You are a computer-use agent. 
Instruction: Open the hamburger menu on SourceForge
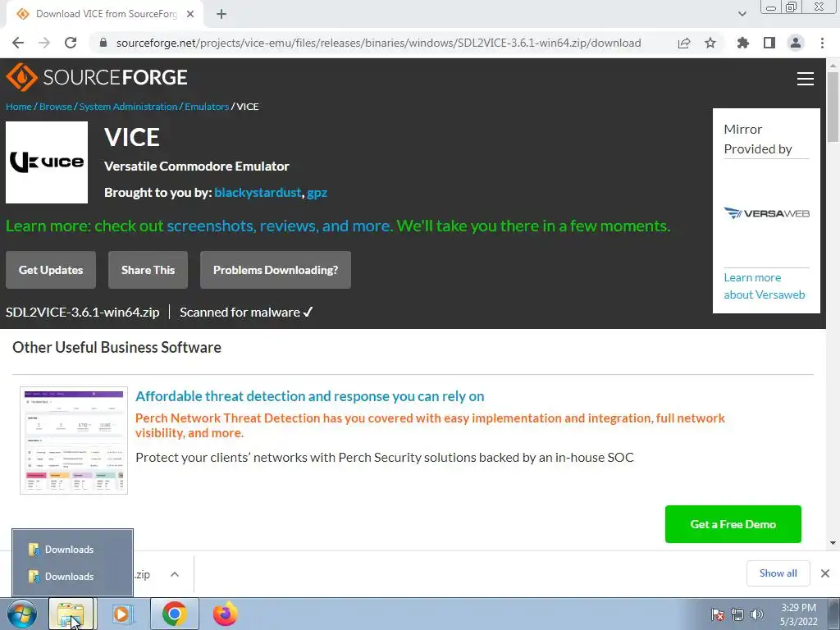[806, 79]
